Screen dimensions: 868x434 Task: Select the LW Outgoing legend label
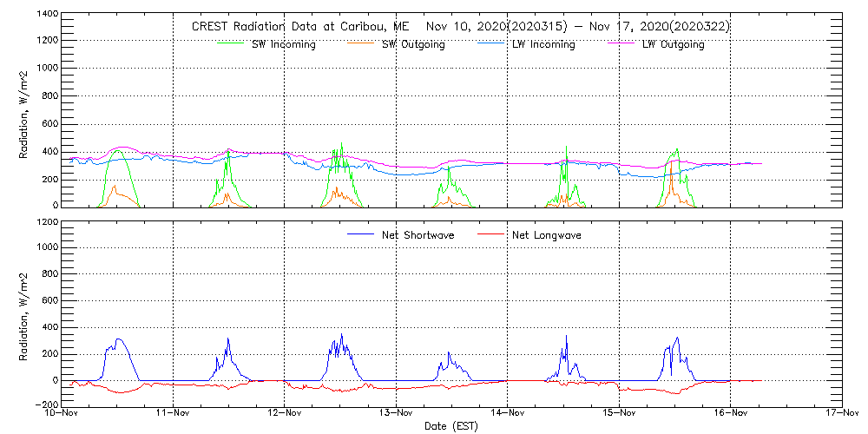click(673, 44)
